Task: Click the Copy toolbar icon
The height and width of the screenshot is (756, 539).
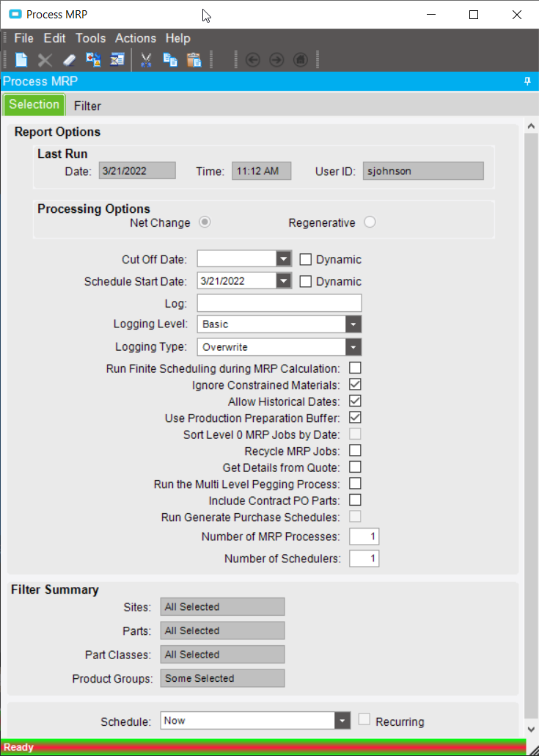Action: click(170, 59)
